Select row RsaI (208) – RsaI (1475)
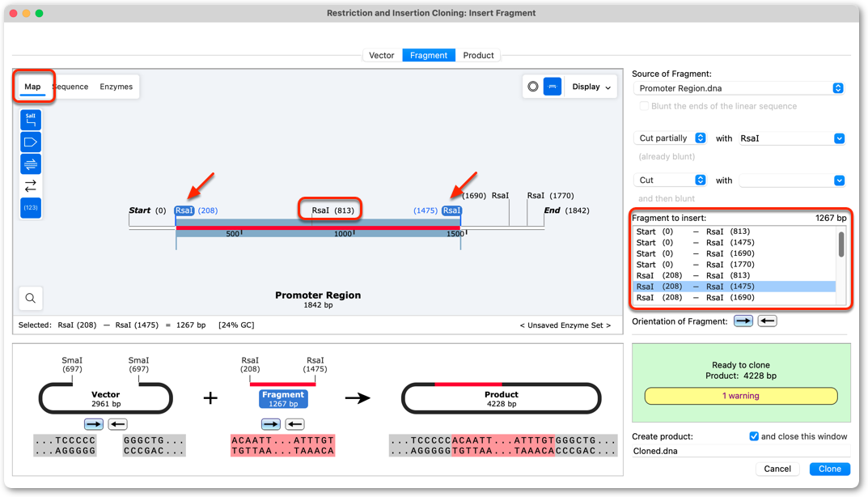 pos(734,287)
